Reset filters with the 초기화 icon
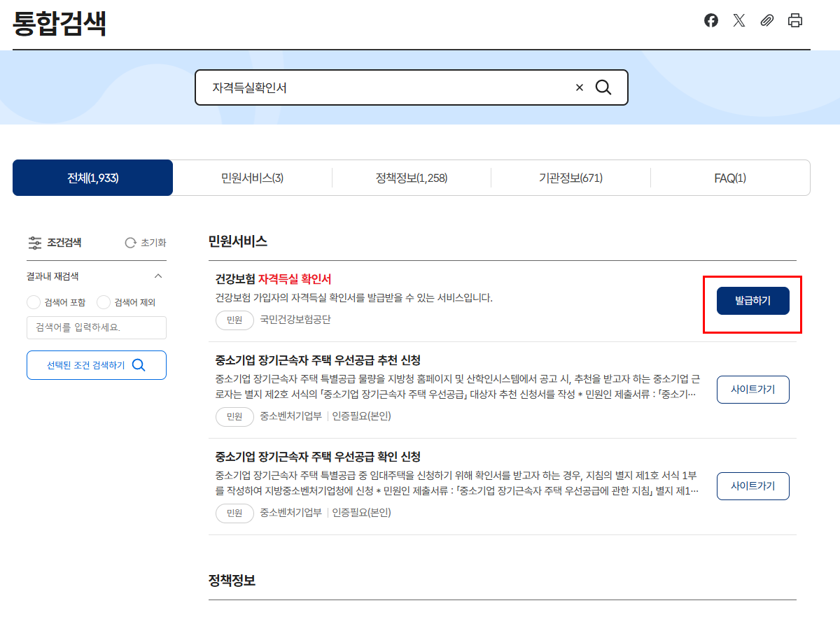 click(x=129, y=243)
